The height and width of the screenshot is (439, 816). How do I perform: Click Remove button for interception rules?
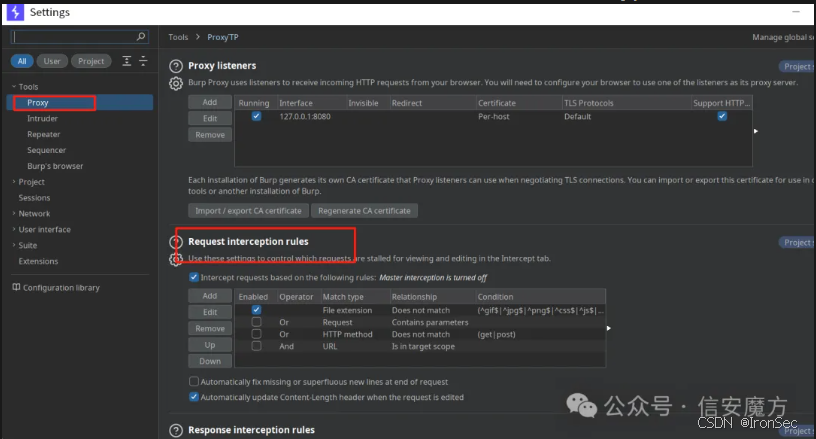click(210, 328)
